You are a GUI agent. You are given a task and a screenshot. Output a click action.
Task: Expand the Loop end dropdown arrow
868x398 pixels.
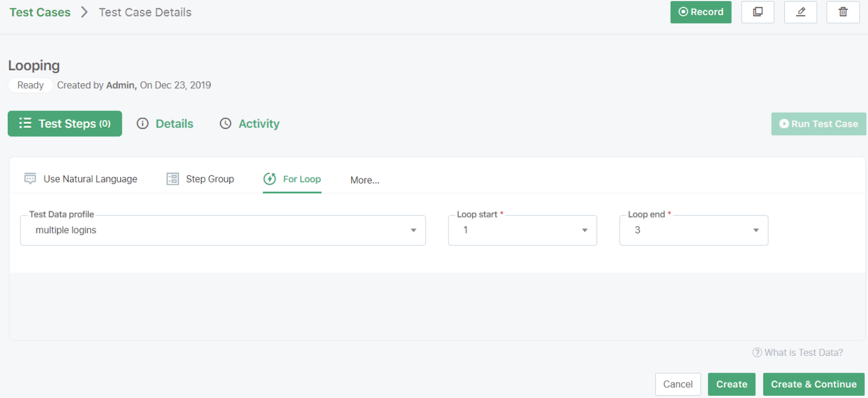pyautogui.click(x=755, y=231)
